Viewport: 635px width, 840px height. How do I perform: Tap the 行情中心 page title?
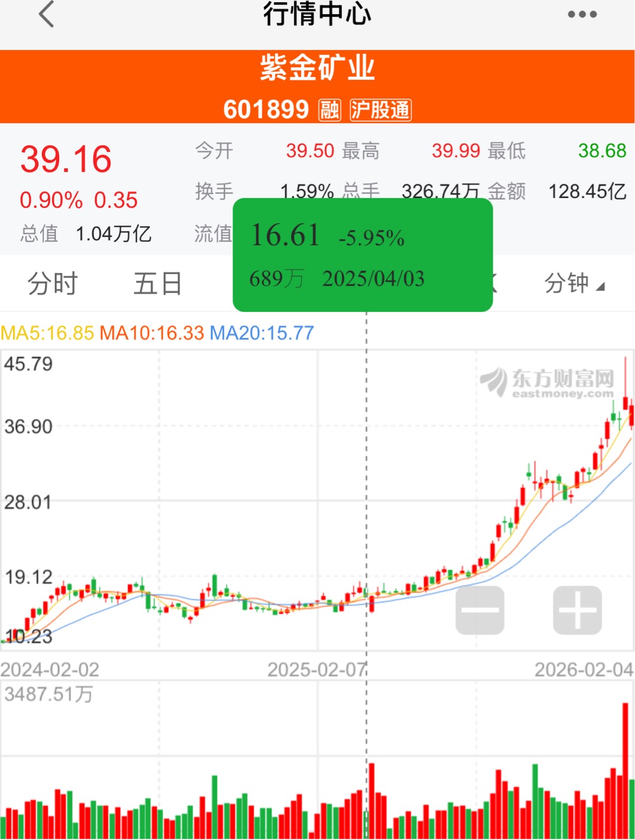tap(317, 14)
